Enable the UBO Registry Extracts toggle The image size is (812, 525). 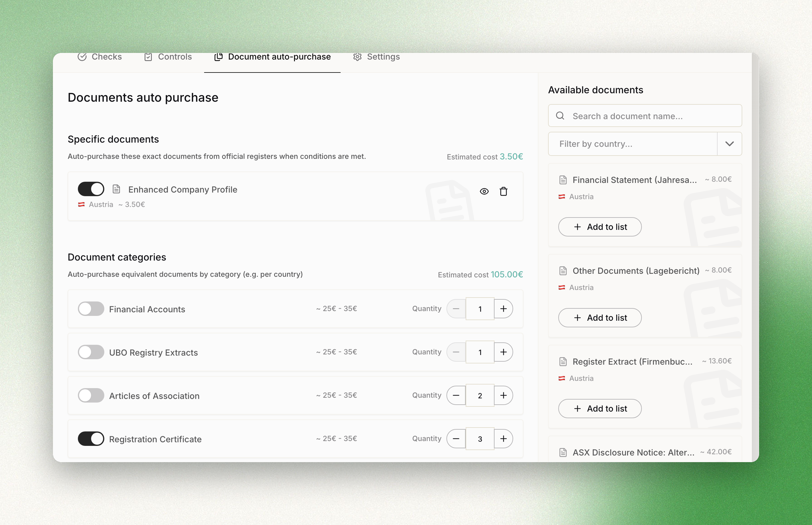point(91,352)
